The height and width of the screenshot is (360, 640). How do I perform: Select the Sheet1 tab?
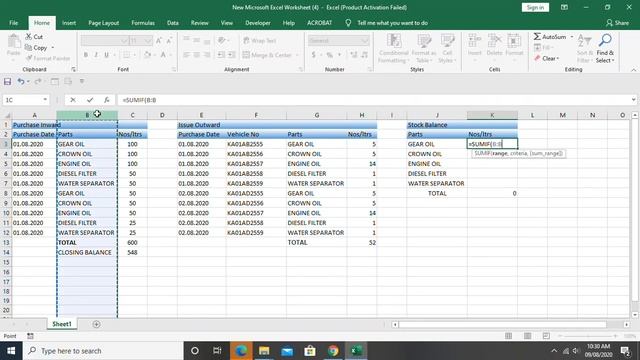(x=62, y=324)
